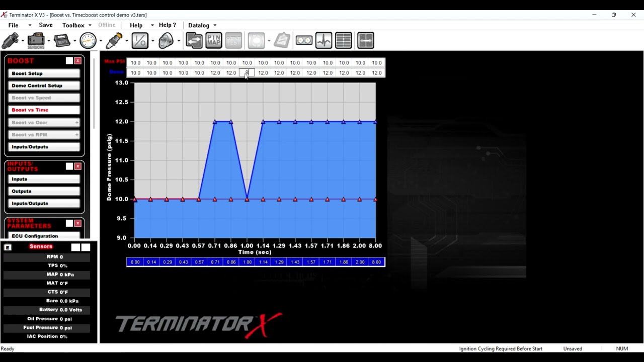Click the grayed circular sync icon
Viewport: 644px width, 362px height.
256,40
